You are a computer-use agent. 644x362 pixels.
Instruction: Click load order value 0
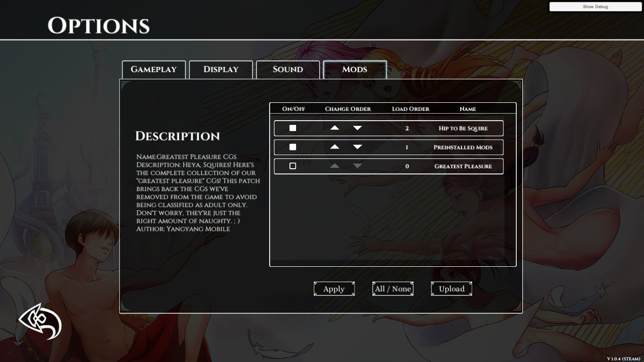tap(407, 166)
